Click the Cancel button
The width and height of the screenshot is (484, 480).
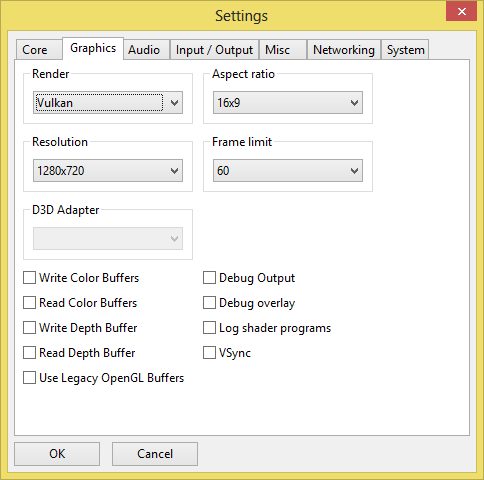(155, 454)
